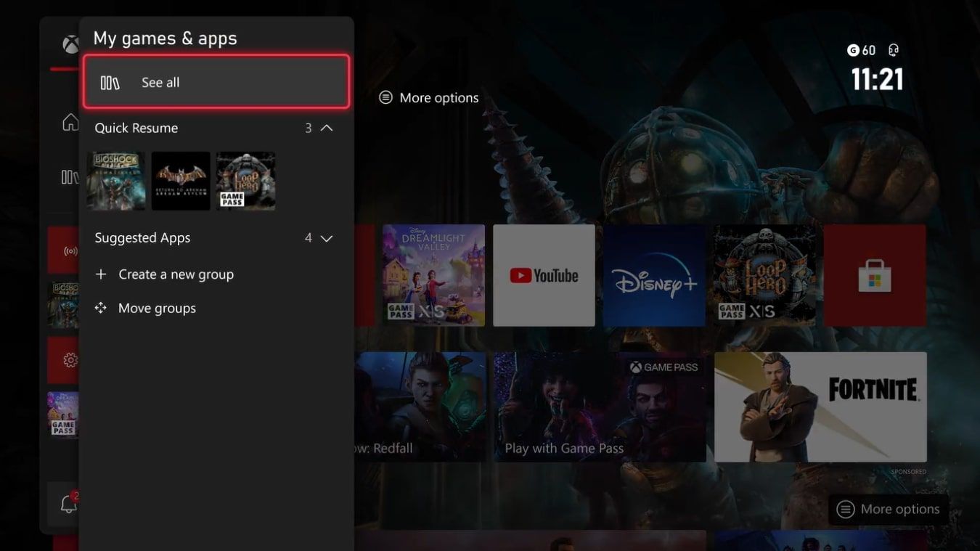Expand the Suggested Apps group
This screenshot has height=551, width=980.
(327, 238)
